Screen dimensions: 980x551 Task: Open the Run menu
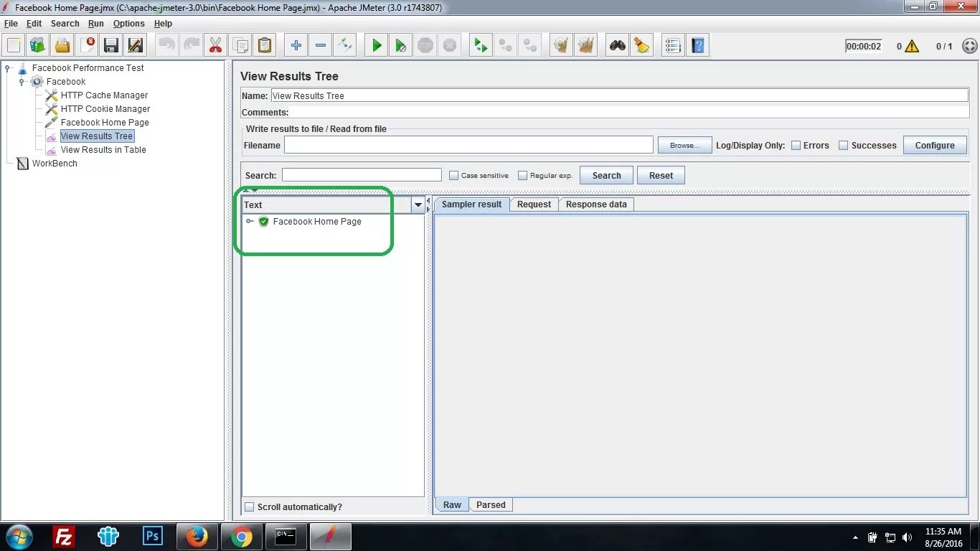(96, 24)
